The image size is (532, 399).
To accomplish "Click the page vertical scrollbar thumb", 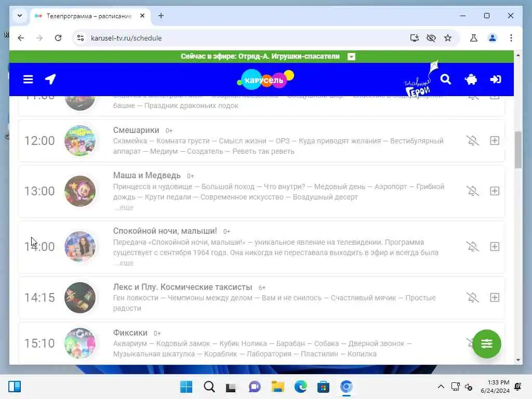I will (518, 149).
